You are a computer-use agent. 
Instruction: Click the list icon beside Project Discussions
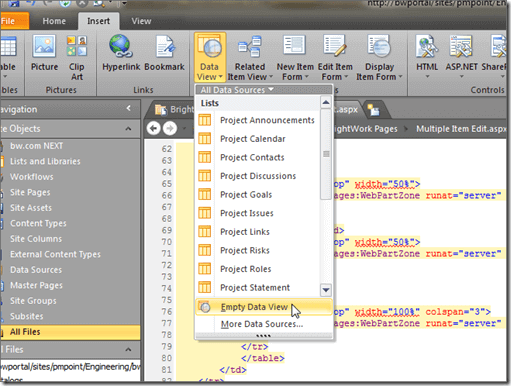(205, 176)
